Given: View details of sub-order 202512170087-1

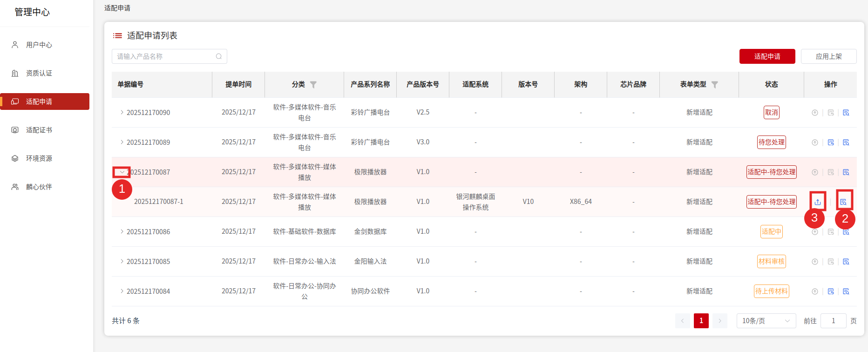Looking at the screenshot, I should click(x=843, y=202).
